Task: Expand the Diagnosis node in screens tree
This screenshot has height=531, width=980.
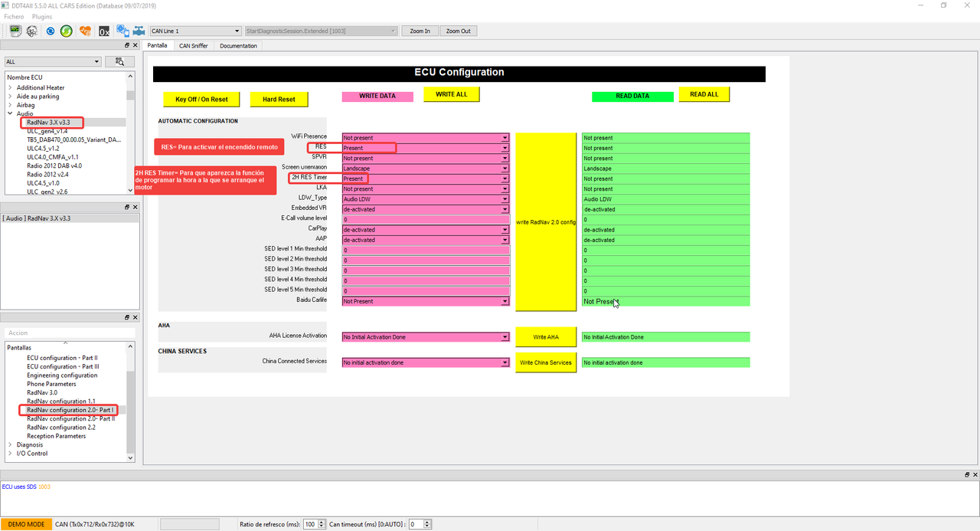Action: [10, 444]
